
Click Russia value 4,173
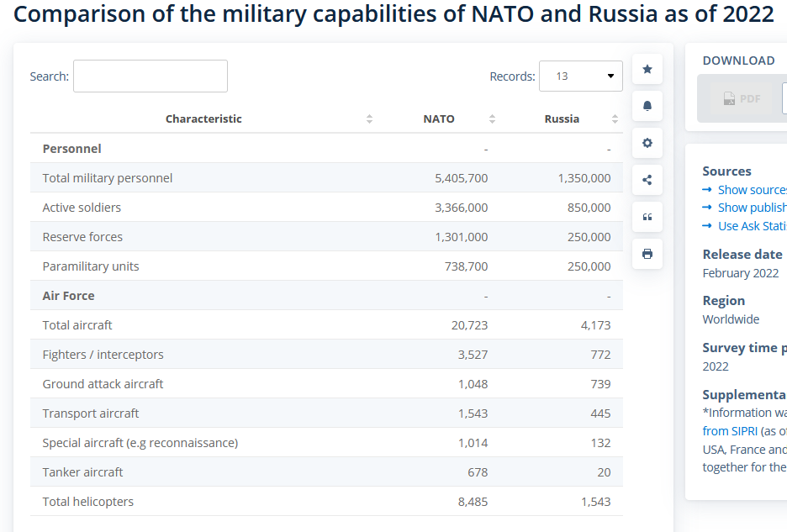pos(596,325)
